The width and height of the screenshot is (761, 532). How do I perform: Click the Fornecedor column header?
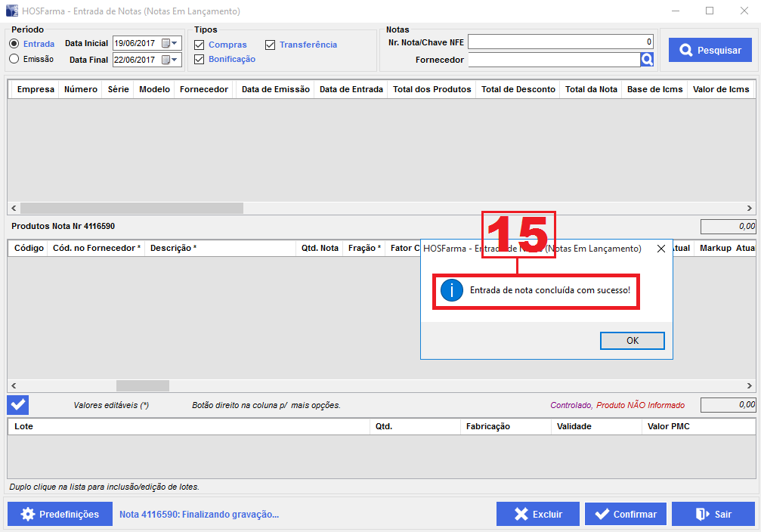point(203,89)
